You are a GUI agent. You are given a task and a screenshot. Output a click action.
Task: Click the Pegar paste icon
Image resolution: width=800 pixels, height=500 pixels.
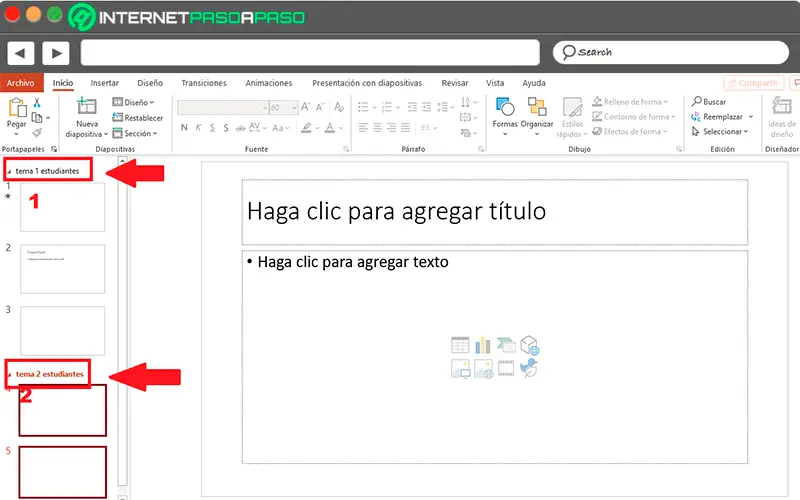click(x=17, y=107)
